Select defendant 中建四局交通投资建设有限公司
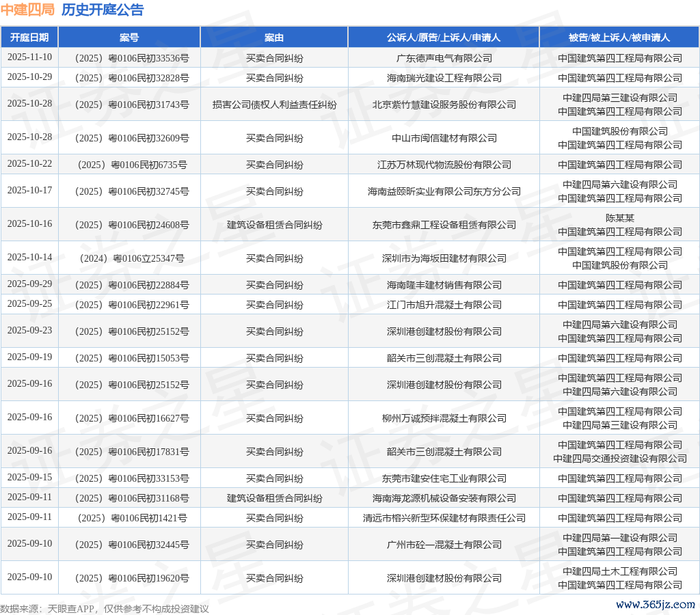 (x=619, y=459)
